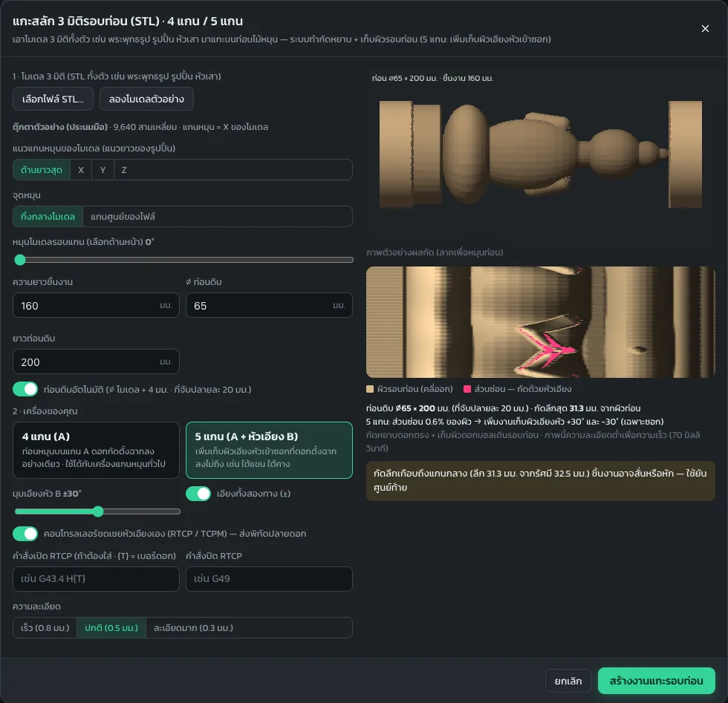Focus the ความยาวชิ้นงาน field showing 160
This screenshot has width=728, height=703.
[x=96, y=305]
